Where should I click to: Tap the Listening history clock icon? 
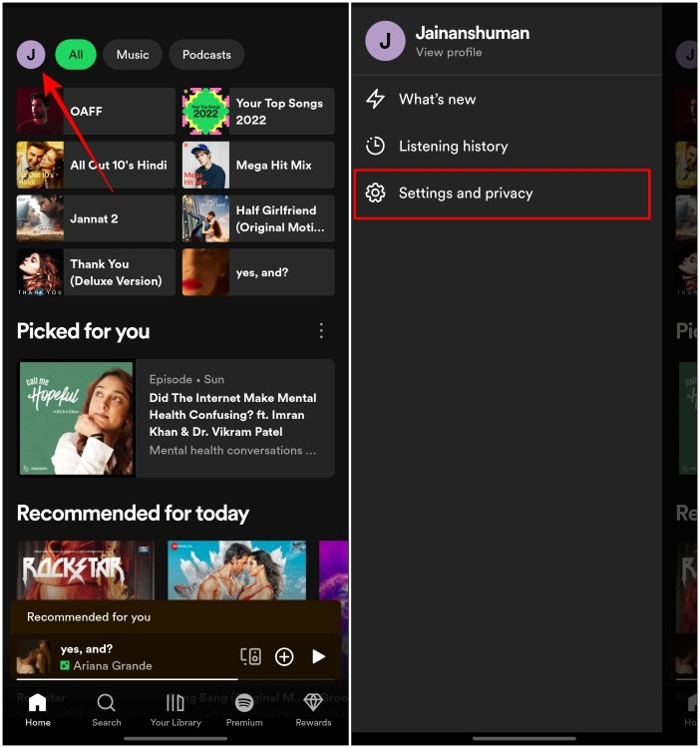[375, 146]
